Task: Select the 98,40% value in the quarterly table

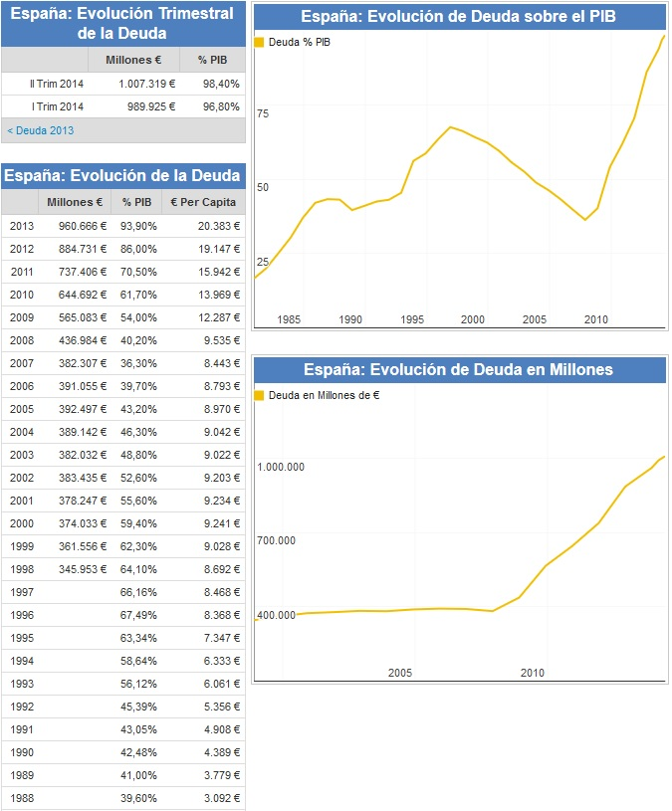Action: [x=219, y=84]
